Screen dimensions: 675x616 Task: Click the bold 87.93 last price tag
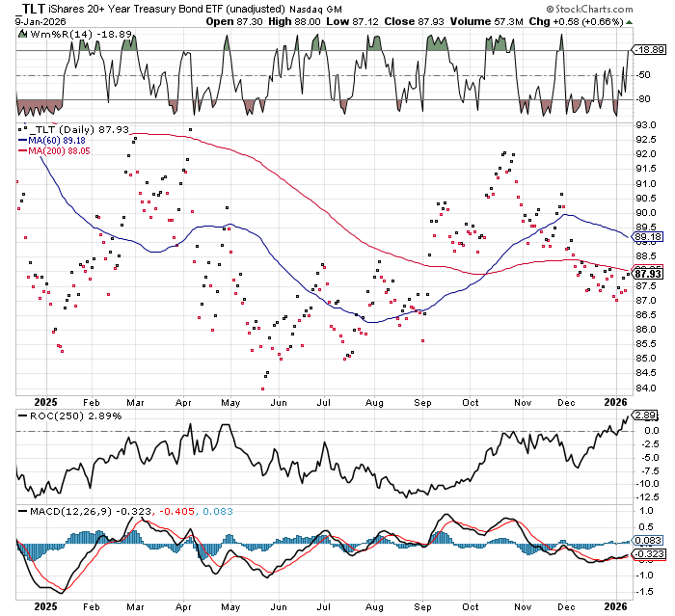(x=644, y=274)
